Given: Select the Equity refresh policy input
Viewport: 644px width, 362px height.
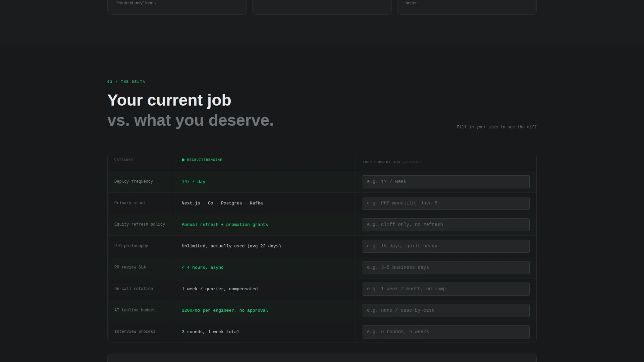Looking at the screenshot, I should [x=446, y=225].
